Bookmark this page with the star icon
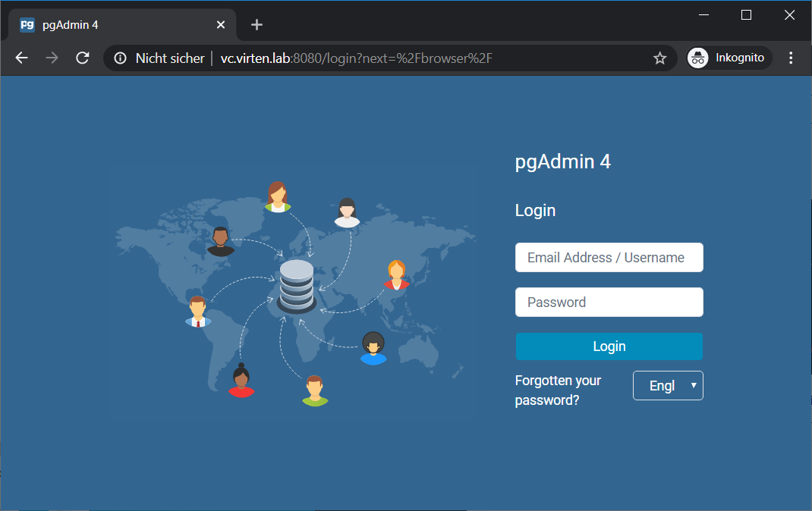The height and width of the screenshot is (511, 812). coord(659,58)
